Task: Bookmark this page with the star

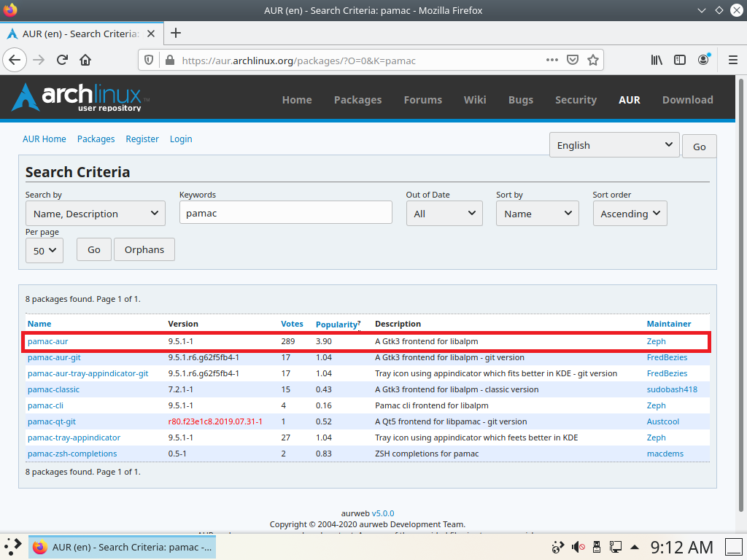Action: 592,60
